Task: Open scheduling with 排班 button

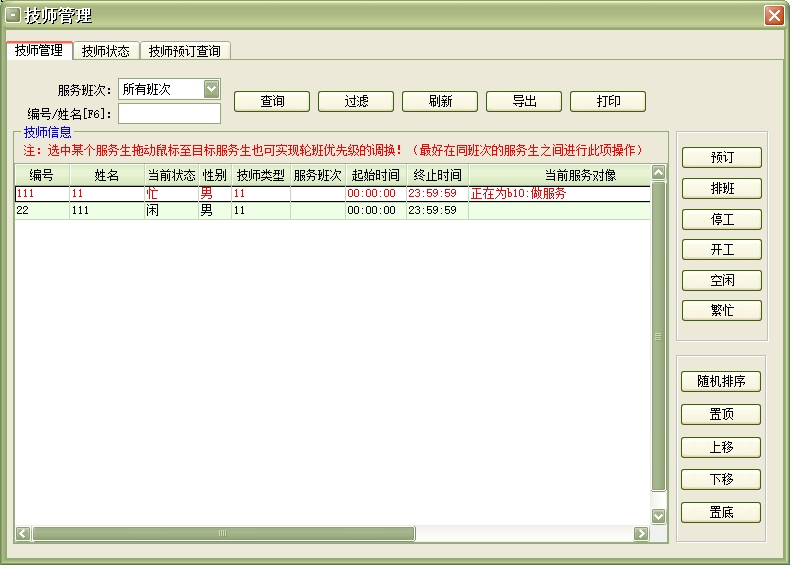Action: 721,189
